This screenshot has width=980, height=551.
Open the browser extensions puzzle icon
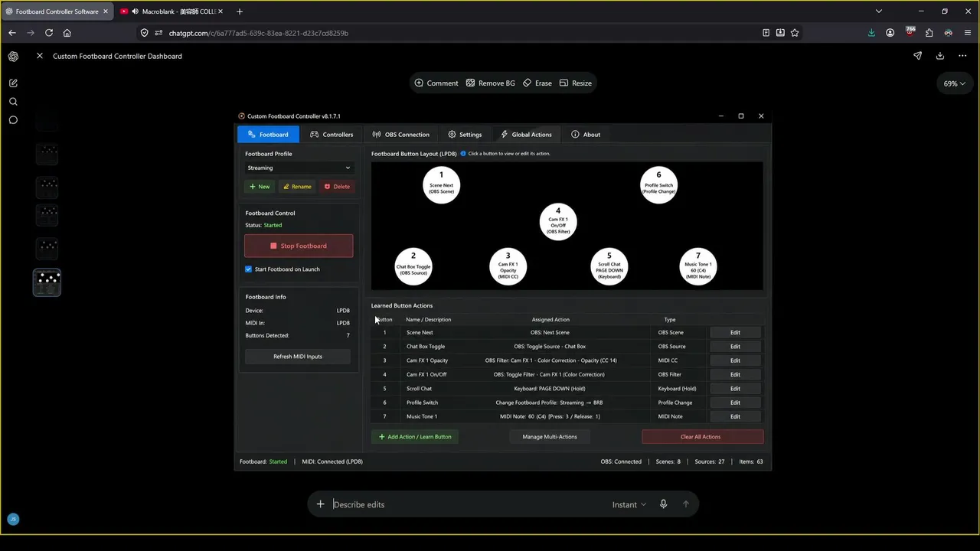929,33
